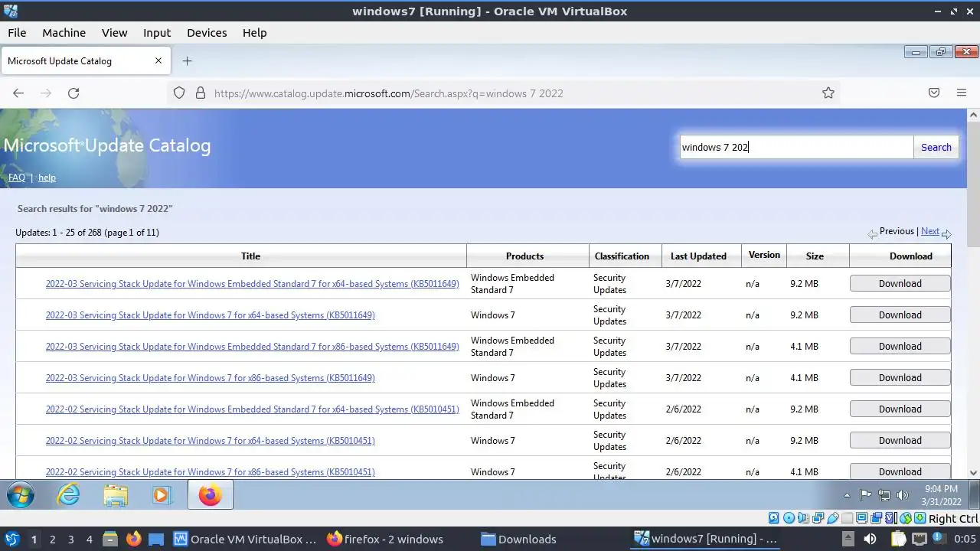Click the Microsoft Update Catalog page title

tap(107, 145)
